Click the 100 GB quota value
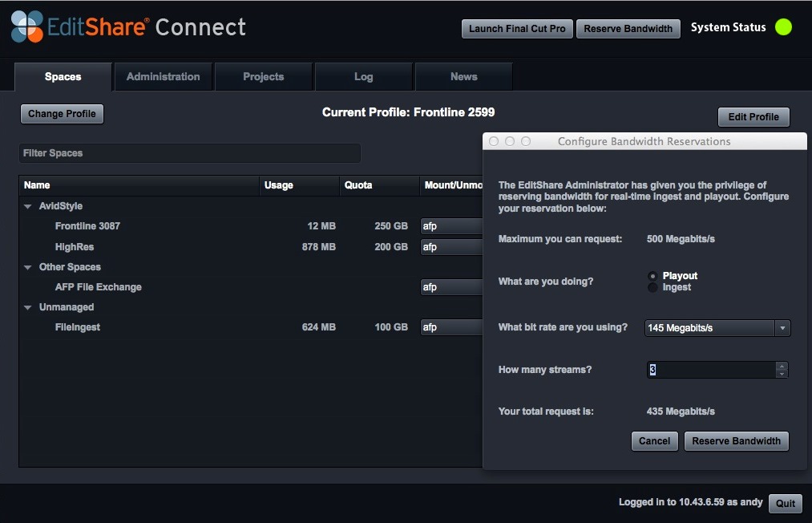This screenshot has width=812, height=523. click(391, 327)
